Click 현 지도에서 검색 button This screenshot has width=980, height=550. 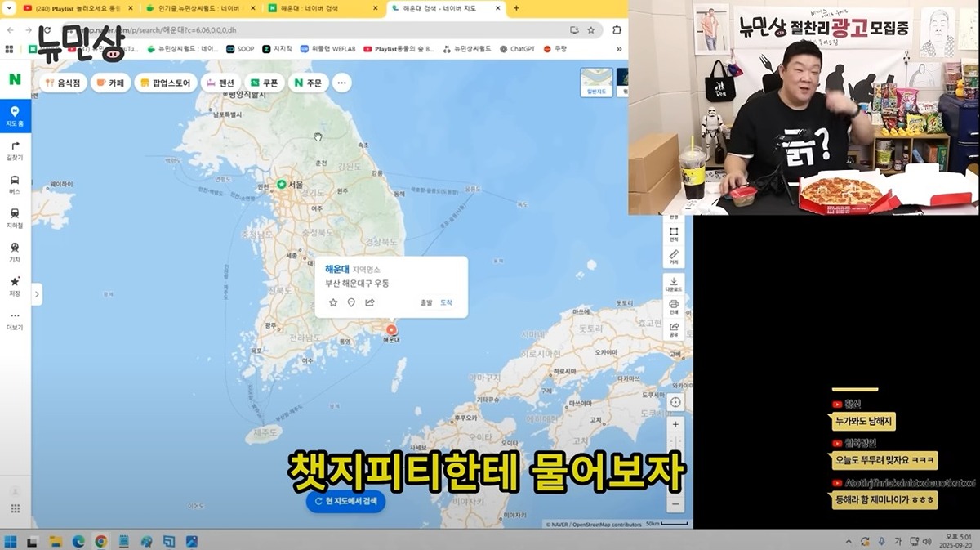[345, 501]
